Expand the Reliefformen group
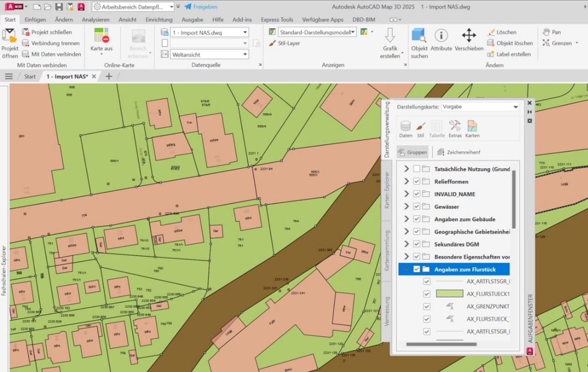 pyautogui.click(x=406, y=182)
